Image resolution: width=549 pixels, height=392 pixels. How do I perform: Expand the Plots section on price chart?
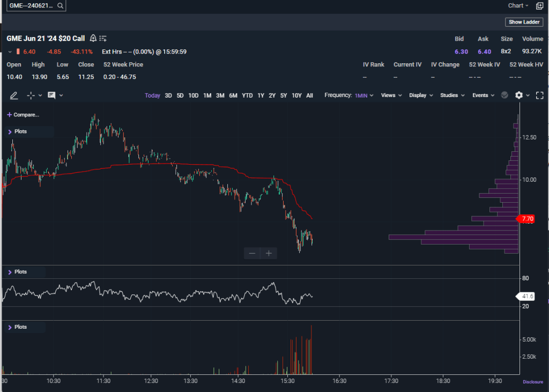pyautogui.click(x=10, y=131)
